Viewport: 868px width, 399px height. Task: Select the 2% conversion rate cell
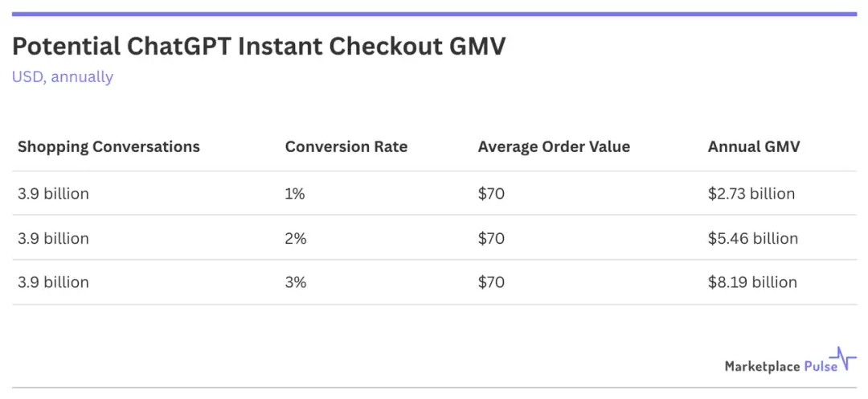tap(295, 238)
